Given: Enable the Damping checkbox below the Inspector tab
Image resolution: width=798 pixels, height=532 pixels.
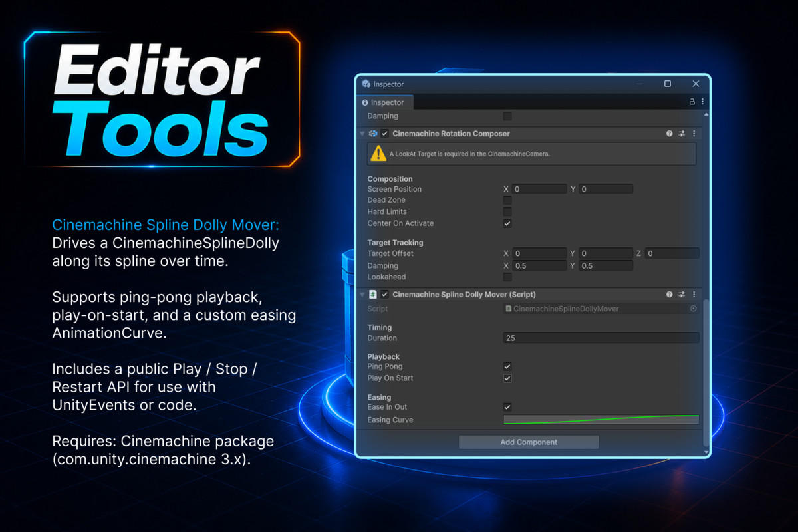Looking at the screenshot, I should [507, 116].
